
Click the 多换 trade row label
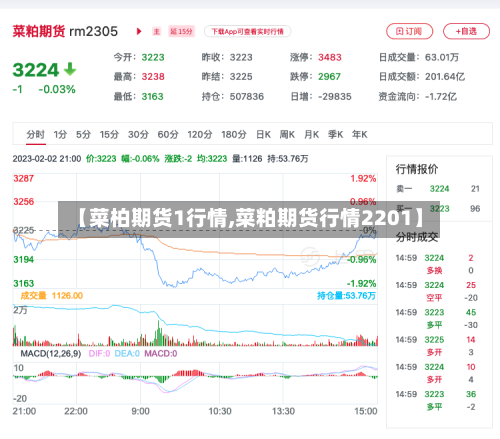(434, 270)
